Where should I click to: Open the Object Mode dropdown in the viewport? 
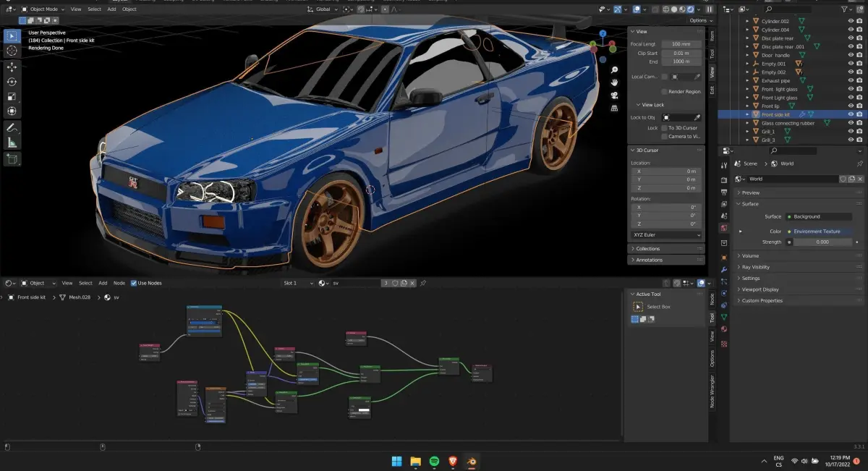[43, 9]
